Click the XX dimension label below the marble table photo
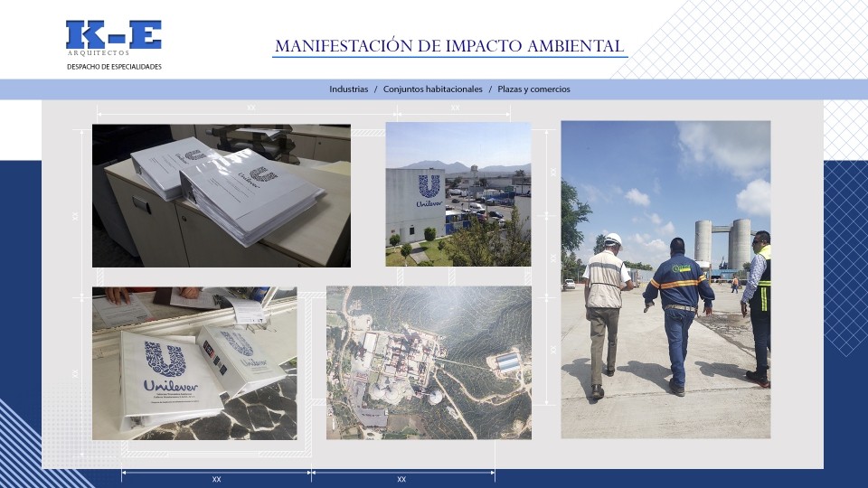Screen dimensions: 868x488 (x=216, y=479)
